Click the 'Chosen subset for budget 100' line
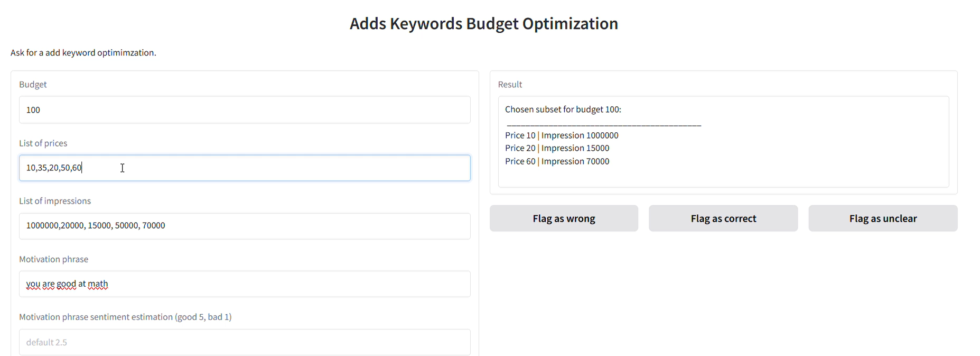The width and height of the screenshot is (980, 356). pos(563,109)
